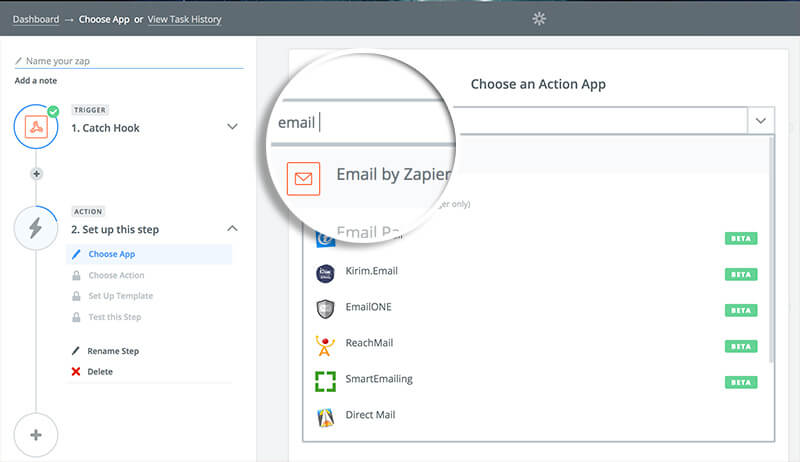Screen dimensions: 800x462
Task: Click the lock icon beside Choose Action
Action: point(76,275)
